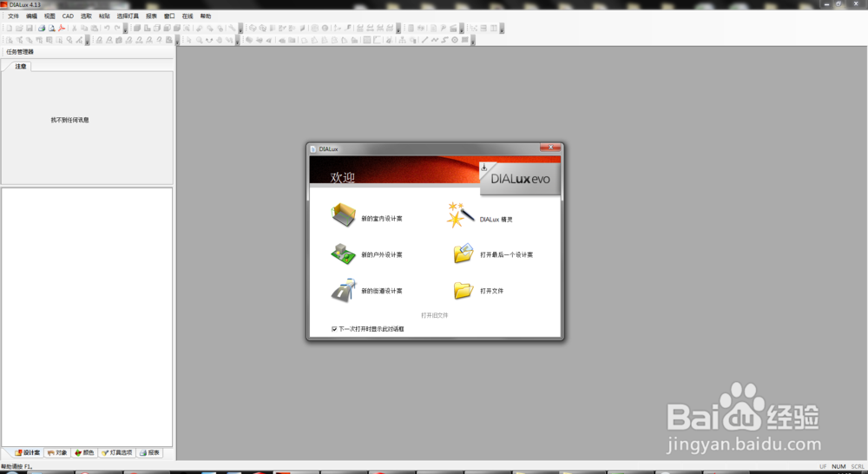The image size is (868, 474).
Task: Click the red PDF export icon
Action: [x=62, y=28]
